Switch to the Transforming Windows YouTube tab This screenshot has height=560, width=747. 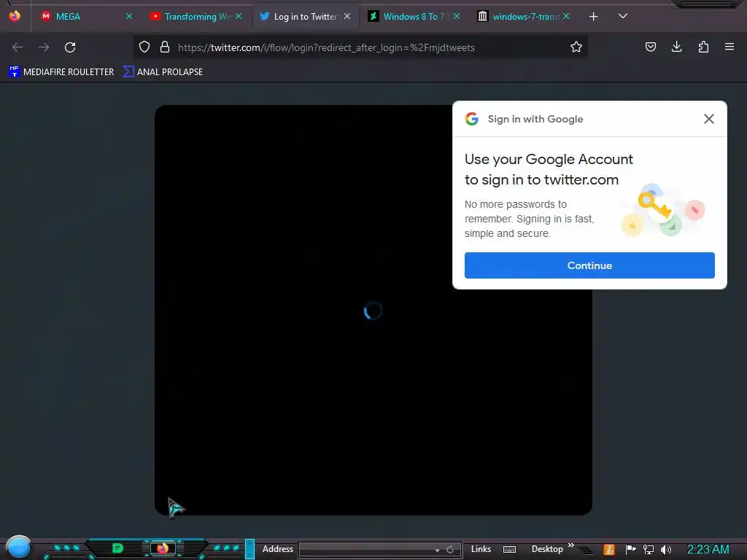click(x=196, y=16)
